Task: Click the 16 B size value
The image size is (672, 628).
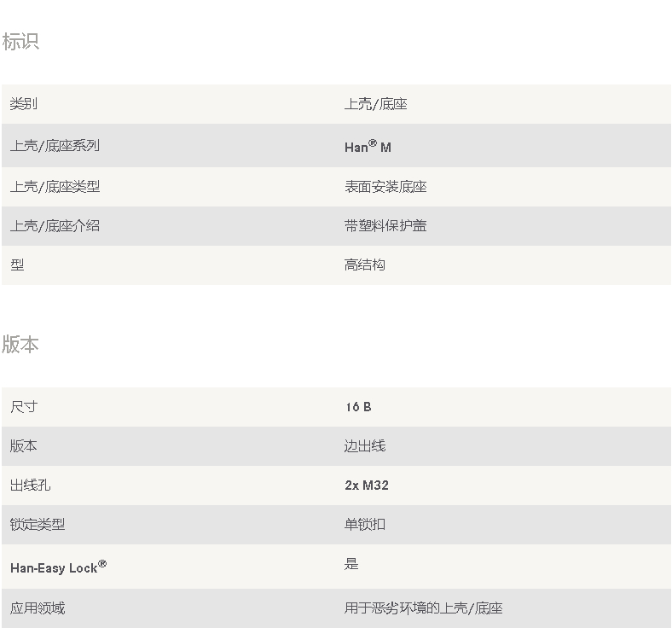Action: click(358, 406)
